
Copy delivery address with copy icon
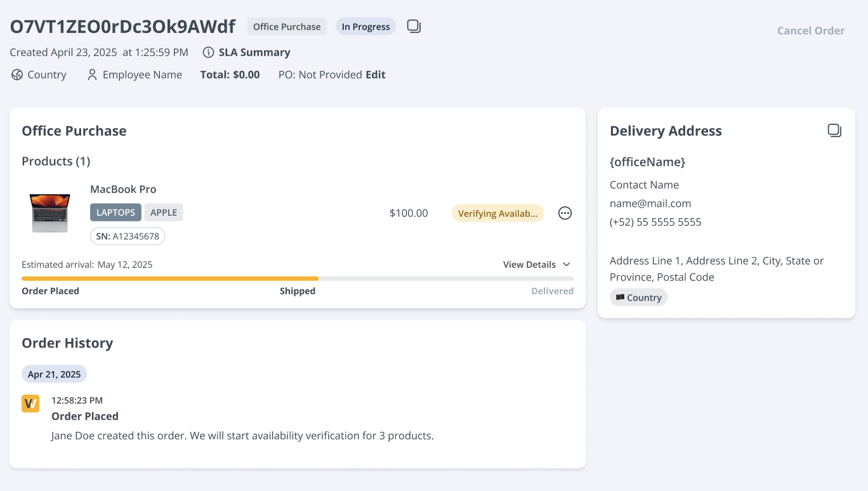point(834,131)
